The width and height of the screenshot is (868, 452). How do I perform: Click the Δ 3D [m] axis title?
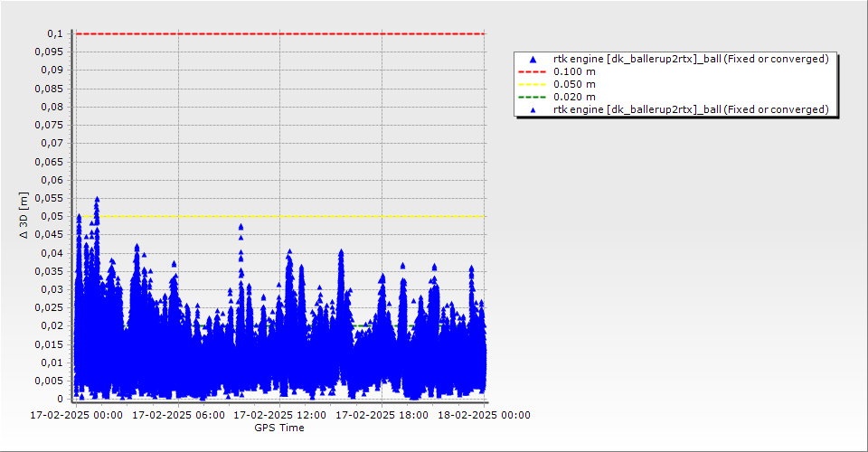tap(24, 215)
